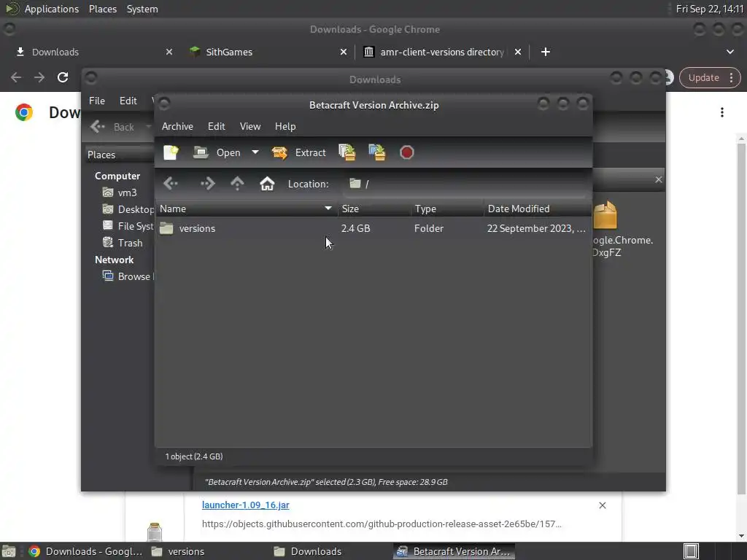Screen dimensions: 747x560
Task: Click workspace switcher in bottom panel
Action: pyautogui.click(x=691, y=551)
